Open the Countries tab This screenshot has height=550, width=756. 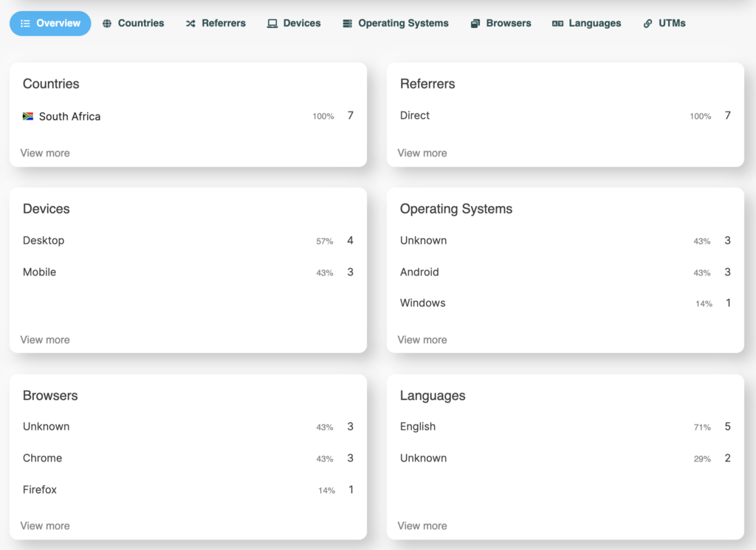pos(134,24)
